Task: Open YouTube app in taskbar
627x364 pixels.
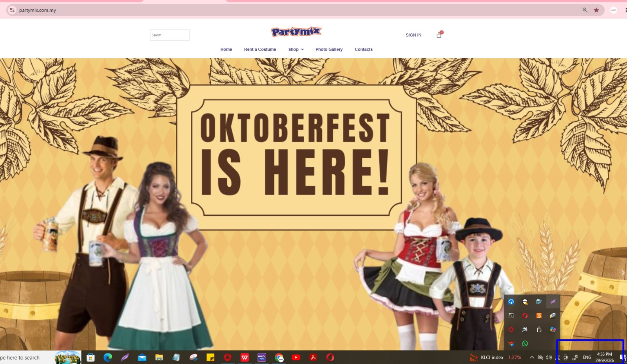Action: pos(296,357)
